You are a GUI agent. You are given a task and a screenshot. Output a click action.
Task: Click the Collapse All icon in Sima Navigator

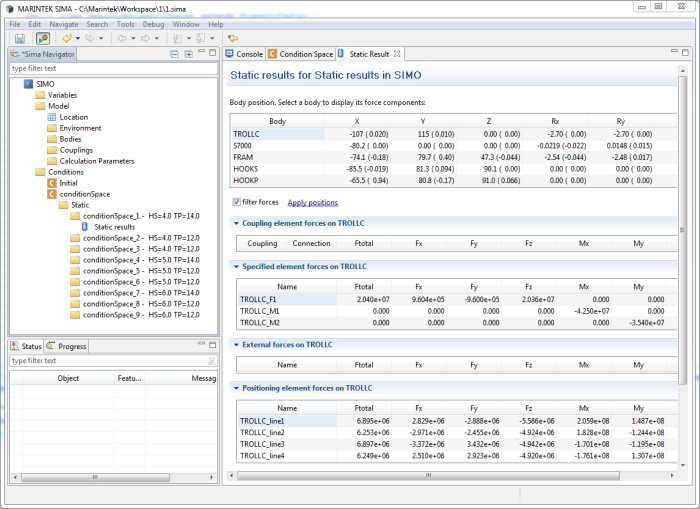pos(174,54)
